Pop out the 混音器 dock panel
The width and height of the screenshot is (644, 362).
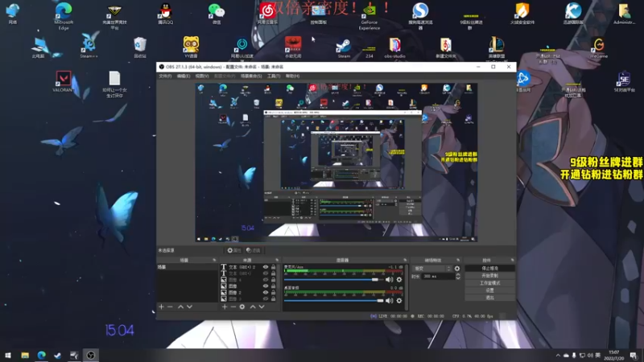tap(405, 260)
